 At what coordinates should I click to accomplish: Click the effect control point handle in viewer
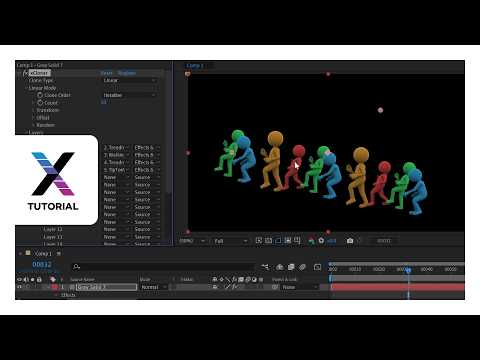[380, 110]
